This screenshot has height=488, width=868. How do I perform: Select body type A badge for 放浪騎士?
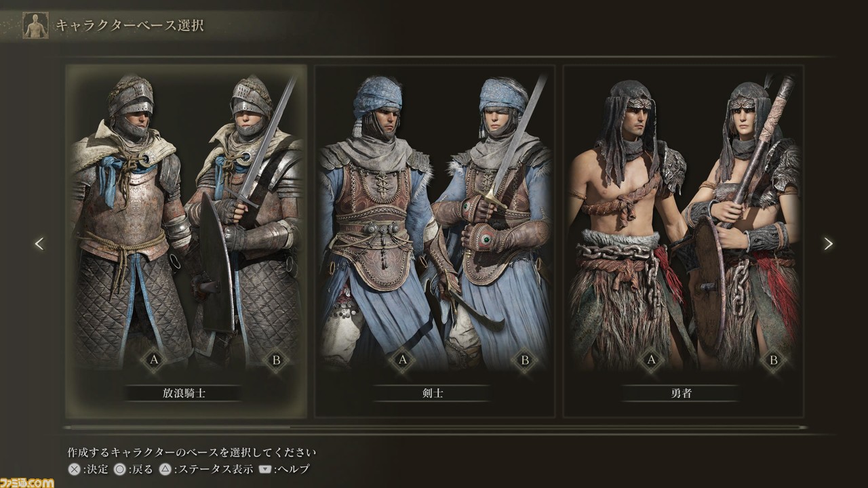click(154, 361)
